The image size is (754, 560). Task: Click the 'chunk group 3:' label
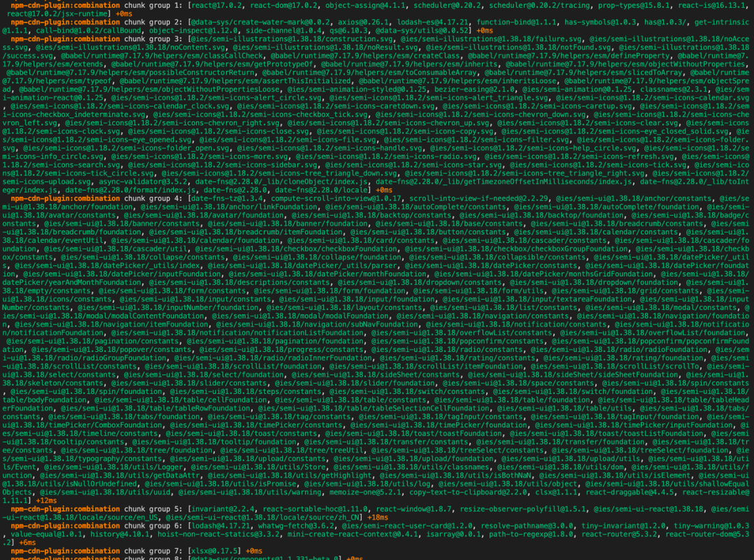pos(154,39)
